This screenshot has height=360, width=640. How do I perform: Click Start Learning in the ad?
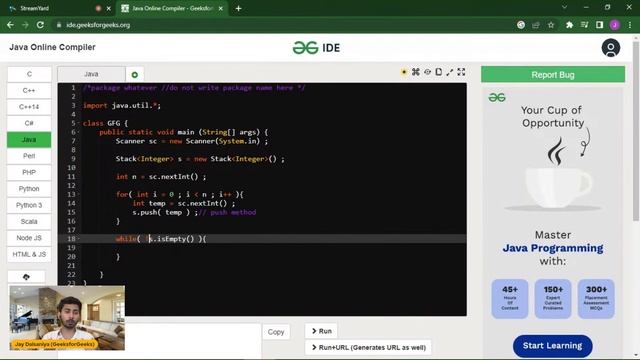tap(553, 346)
